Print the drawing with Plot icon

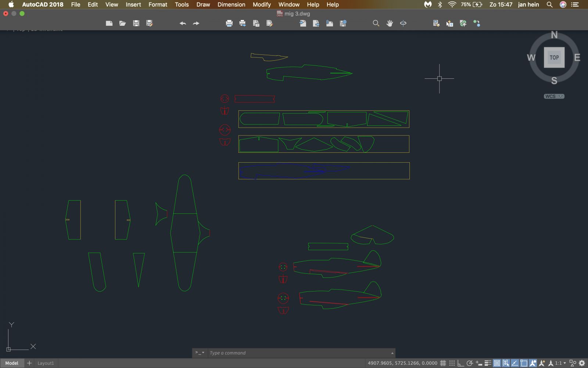(x=229, y=23)
